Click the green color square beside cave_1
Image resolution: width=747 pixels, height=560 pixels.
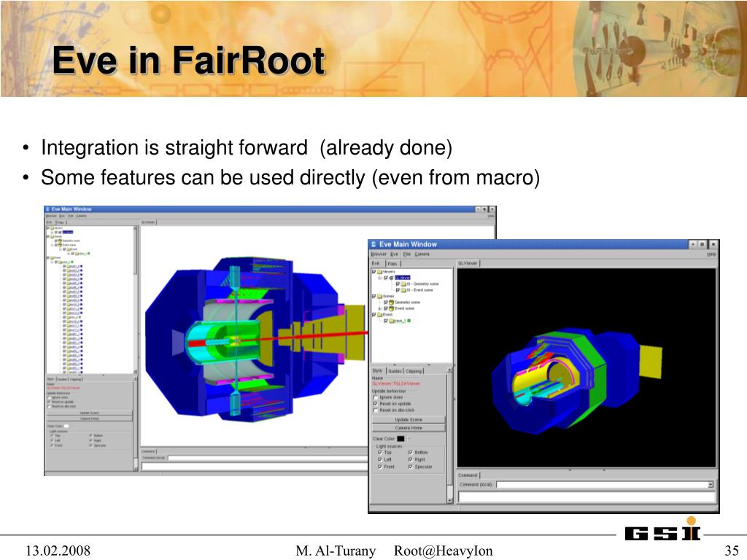[409, 321]
